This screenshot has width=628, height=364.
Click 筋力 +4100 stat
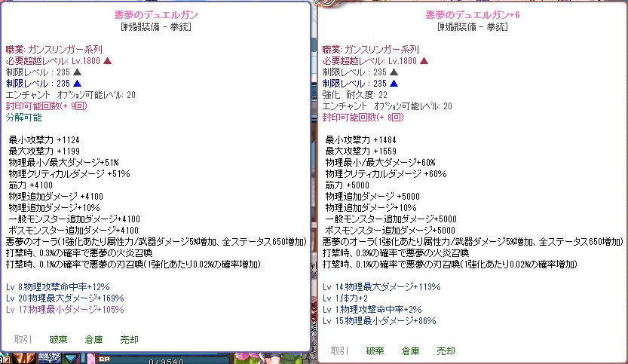tap(30, 185)
